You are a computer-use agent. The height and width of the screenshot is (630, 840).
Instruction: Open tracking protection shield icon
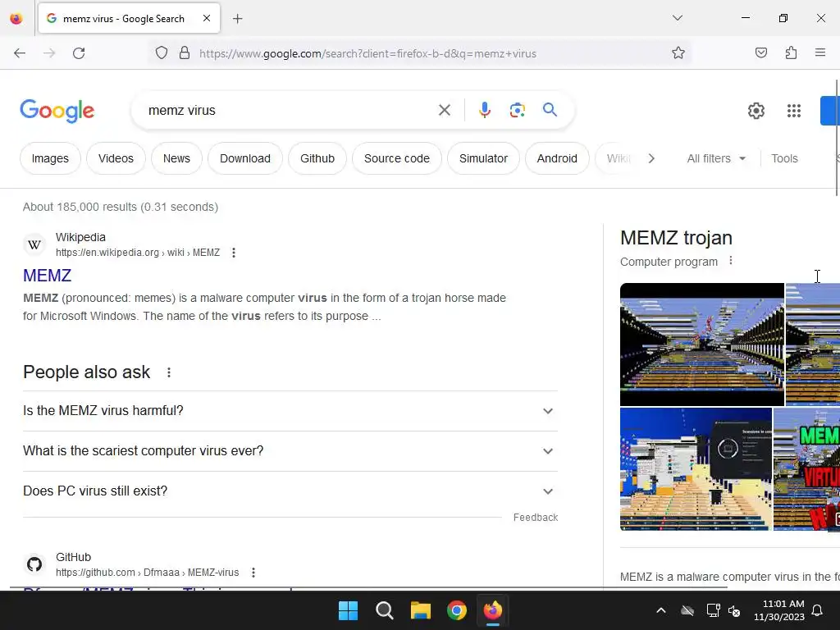tap(162, 53)
